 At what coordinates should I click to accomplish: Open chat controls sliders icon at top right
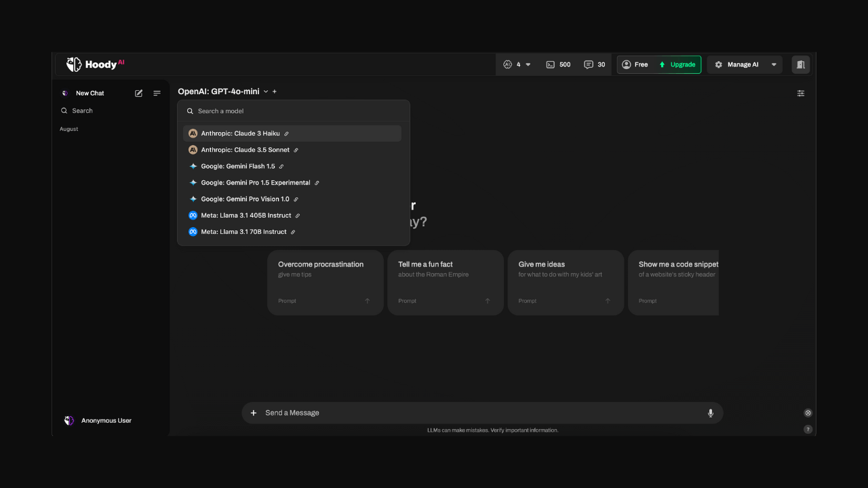[801, 93]
